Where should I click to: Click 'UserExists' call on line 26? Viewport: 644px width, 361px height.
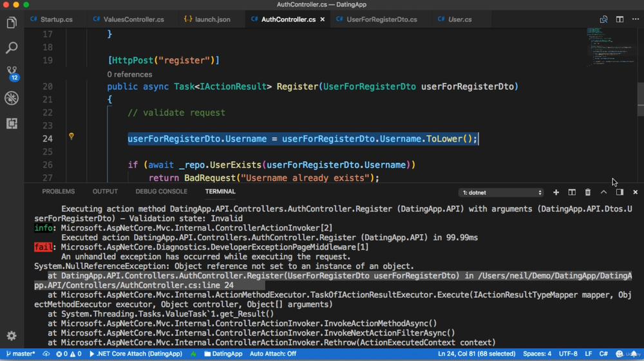(236, 165)
